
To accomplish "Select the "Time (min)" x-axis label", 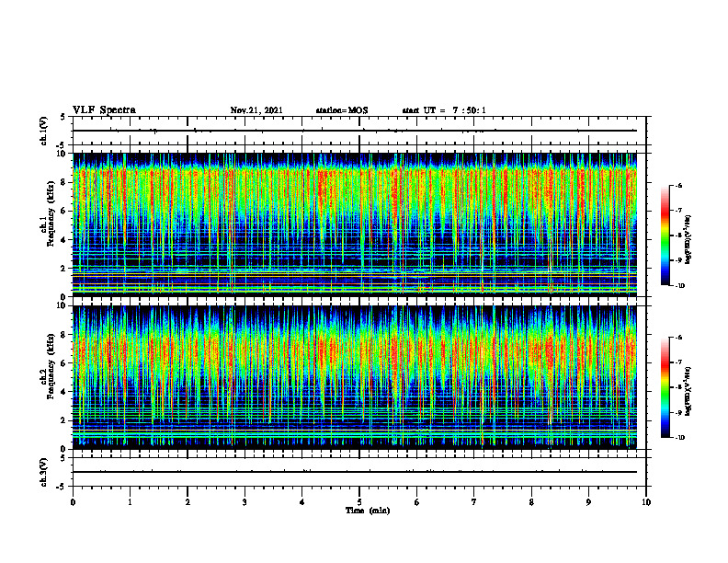I will 368,511.
